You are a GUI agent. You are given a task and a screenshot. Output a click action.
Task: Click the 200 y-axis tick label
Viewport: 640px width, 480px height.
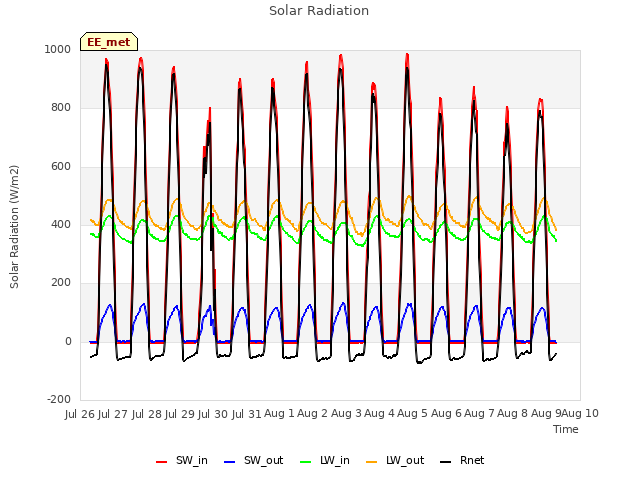click(x=61, y=282)
